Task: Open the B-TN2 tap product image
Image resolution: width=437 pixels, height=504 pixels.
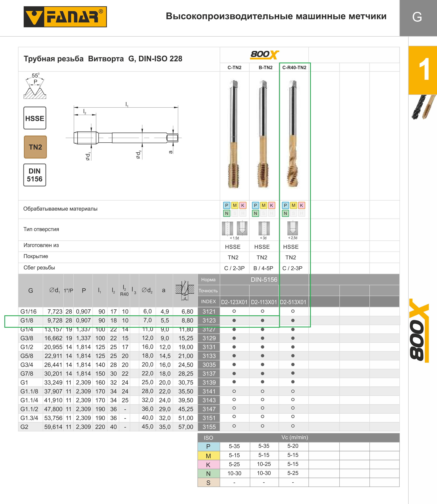Action: (x=263, y=134)
